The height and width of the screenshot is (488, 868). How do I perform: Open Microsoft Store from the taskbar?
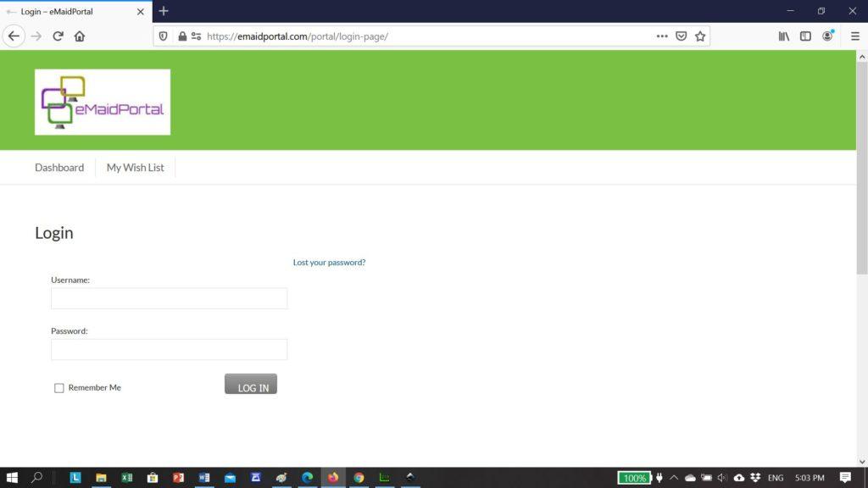153,478
